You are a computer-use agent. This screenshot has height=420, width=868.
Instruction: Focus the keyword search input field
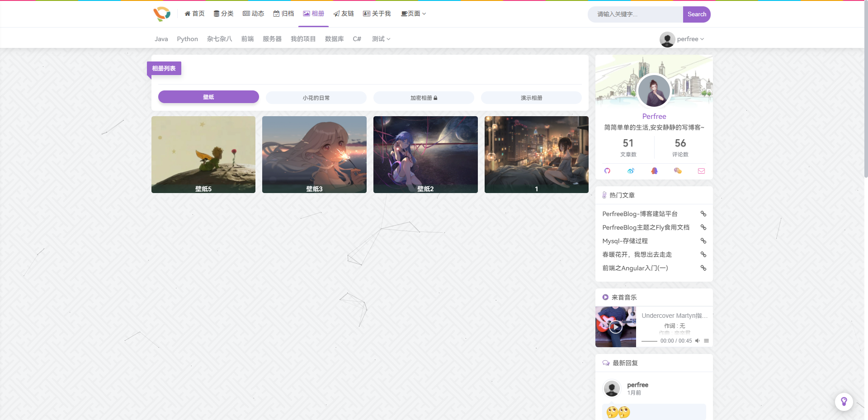coord(635,14)
